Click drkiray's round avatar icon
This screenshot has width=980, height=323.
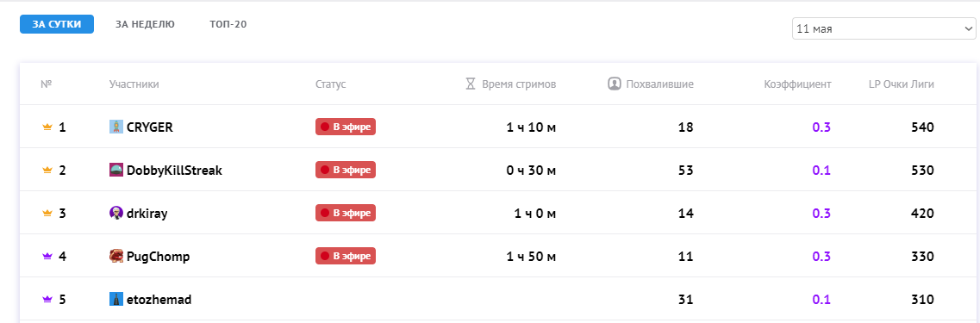point(116,213)
